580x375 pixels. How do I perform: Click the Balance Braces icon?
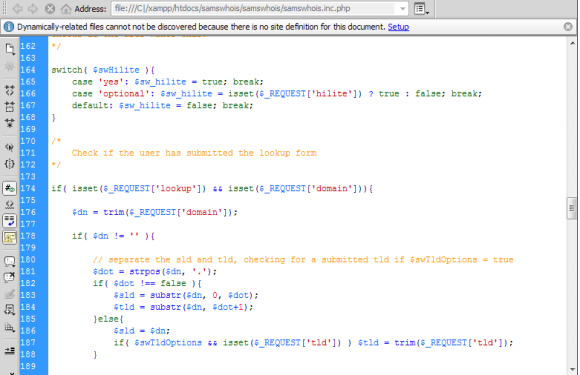(x=10, y=164)
